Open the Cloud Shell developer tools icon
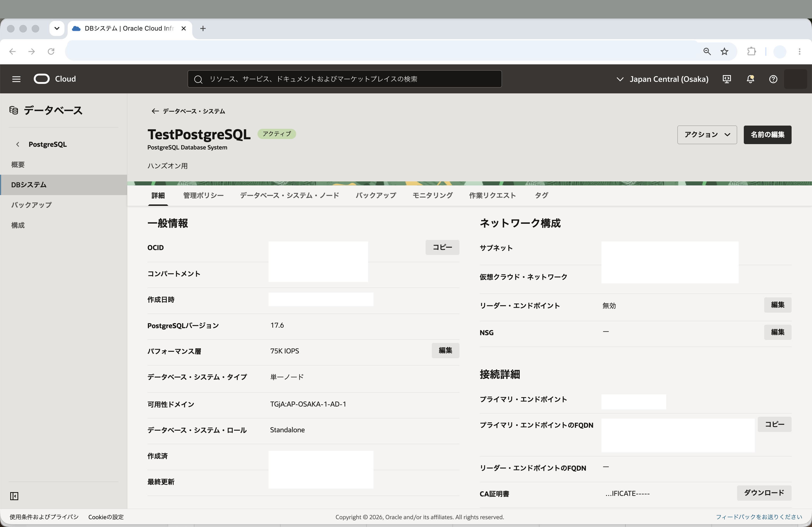The height and width of the screenshot is (527, 812). pos(727,79)
